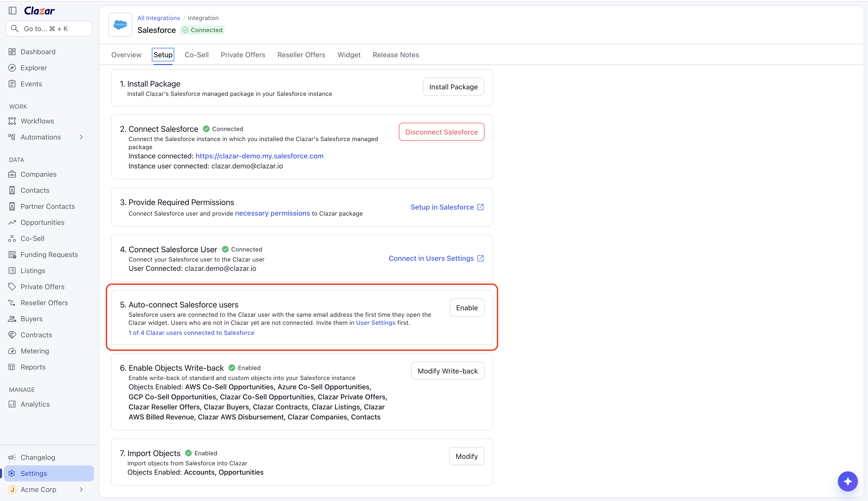
Task: Click the Explorer compass icon
Action: (x=12, y=68)
